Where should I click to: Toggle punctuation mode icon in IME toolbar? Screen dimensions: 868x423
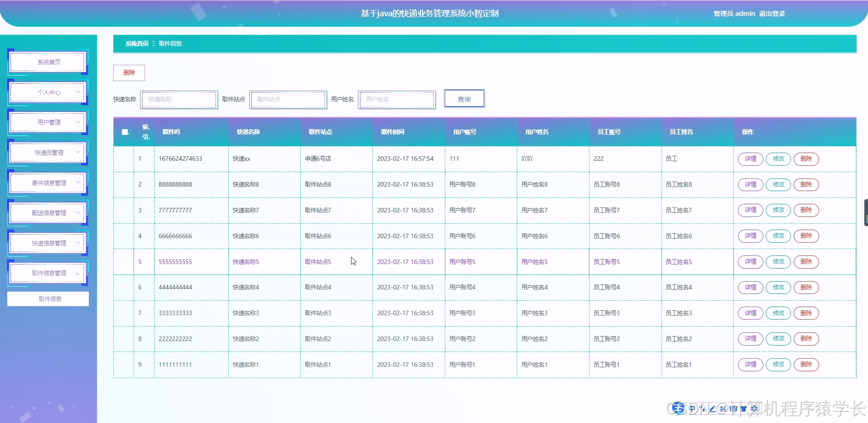pos(702,409)
